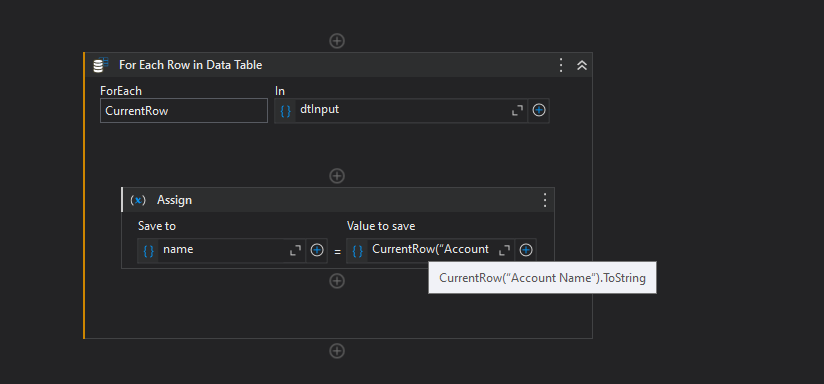Open For Each Row three-dot options menu
This screenshot has width=824, height=384.
point(561,65)
